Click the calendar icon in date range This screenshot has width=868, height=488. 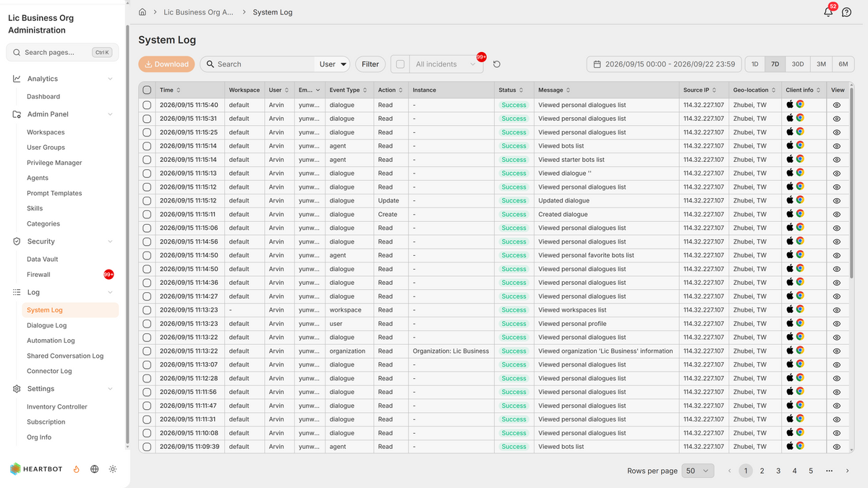tap(597, 64)
